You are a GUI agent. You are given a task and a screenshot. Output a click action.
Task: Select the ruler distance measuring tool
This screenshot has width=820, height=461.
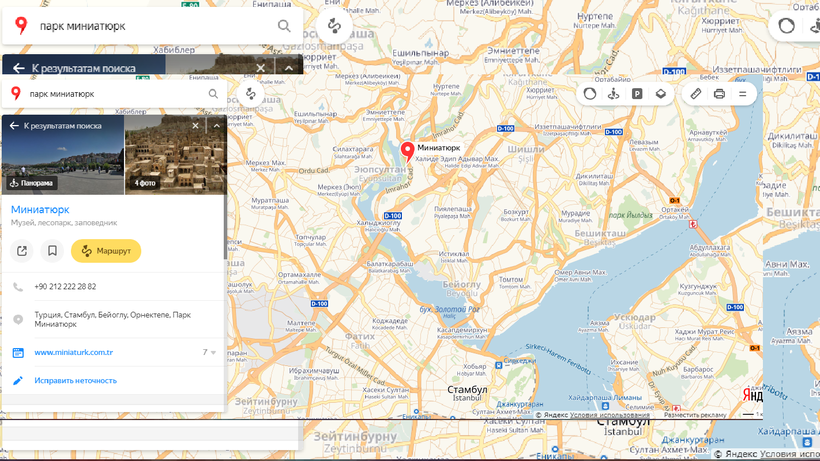pyautogui.click(x=696, y=94)
